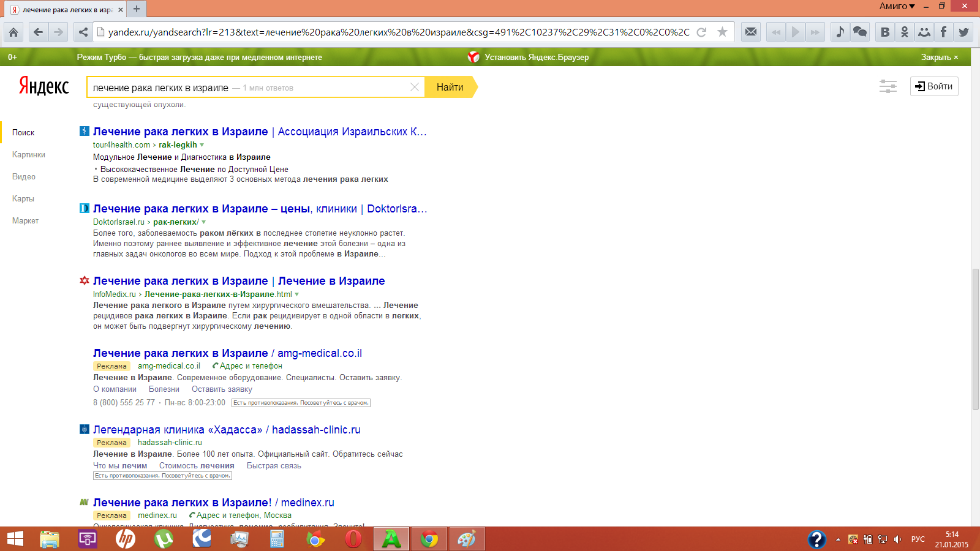This screenshot has width=980, height=551.
Task: Open Calculator from taskbar
Action: pos(277,539)
